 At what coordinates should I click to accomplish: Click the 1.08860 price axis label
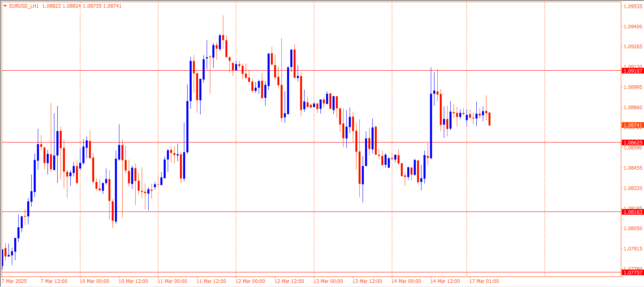coord(633,108)
